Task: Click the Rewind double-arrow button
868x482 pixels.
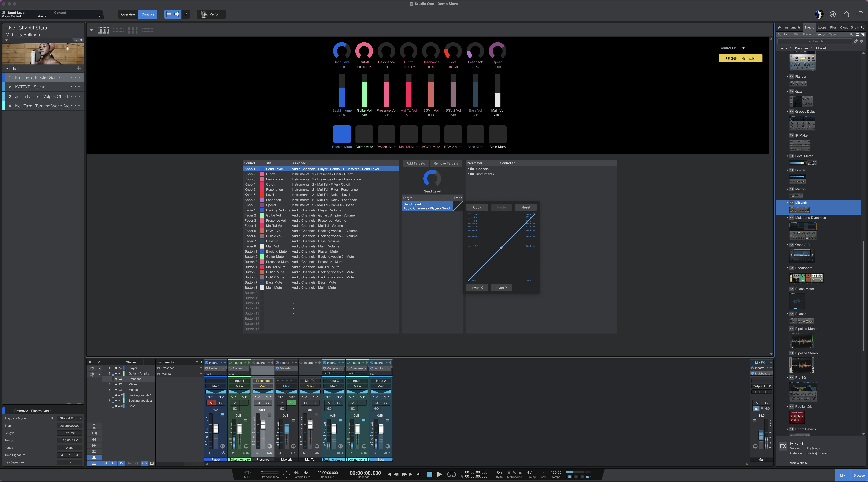Action: 396,474
